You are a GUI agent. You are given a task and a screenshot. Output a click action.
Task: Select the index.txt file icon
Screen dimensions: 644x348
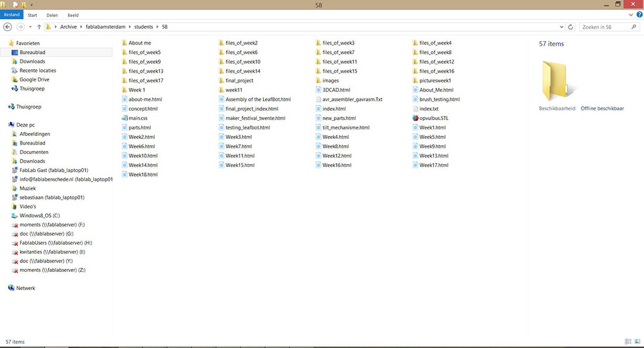[x=415, y=108]
